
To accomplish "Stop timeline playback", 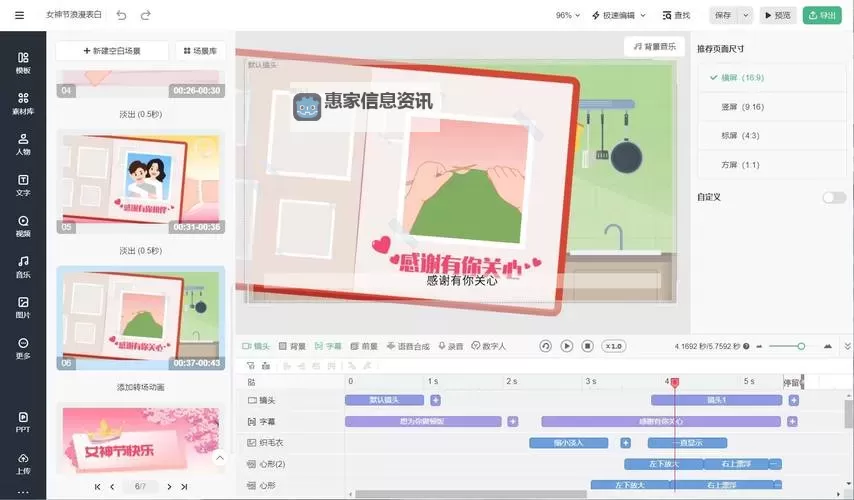I will pyautogui.click(x=587, y=346).
